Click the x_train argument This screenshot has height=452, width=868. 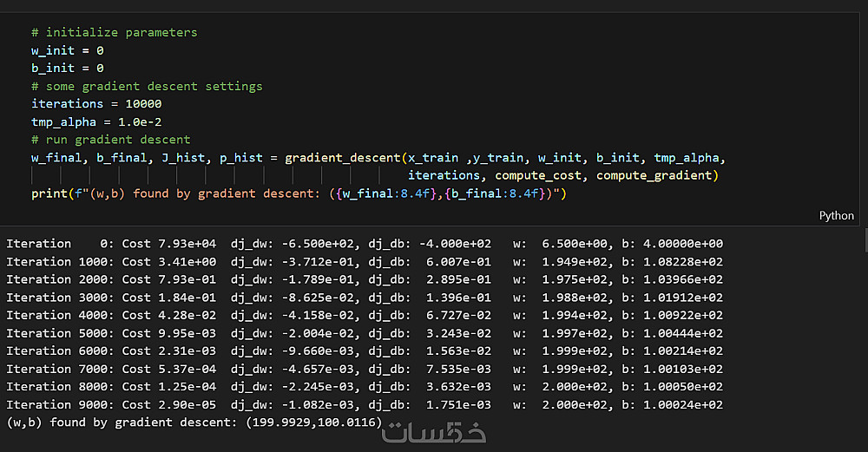coord(433,157)
